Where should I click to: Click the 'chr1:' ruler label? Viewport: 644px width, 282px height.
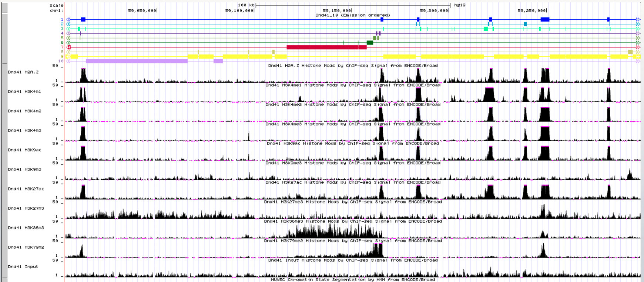click(x=57, y=11)
